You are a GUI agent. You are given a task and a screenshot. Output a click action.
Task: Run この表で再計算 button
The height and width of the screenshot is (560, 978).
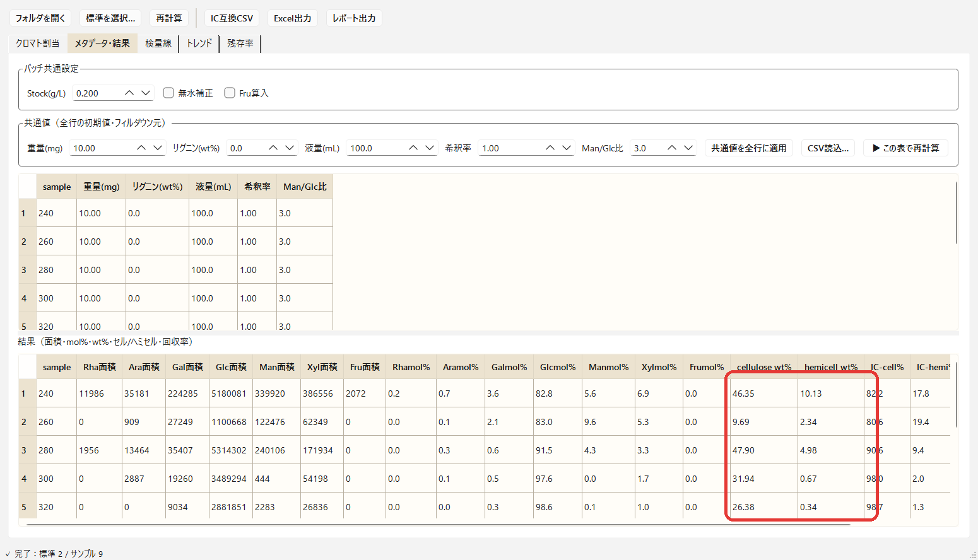point(905,148)
